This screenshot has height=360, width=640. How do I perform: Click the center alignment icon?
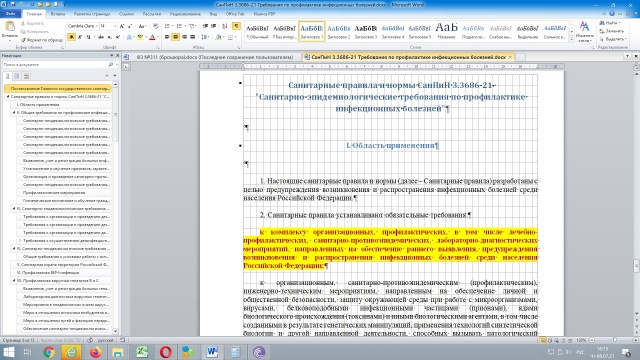pyautogui.click(x=176, y=37)
